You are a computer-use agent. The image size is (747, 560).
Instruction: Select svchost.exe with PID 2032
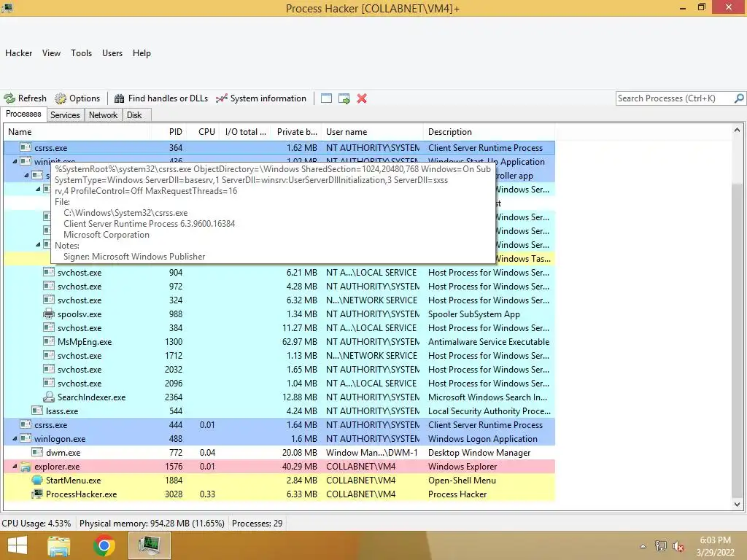[x=279, y=369]
